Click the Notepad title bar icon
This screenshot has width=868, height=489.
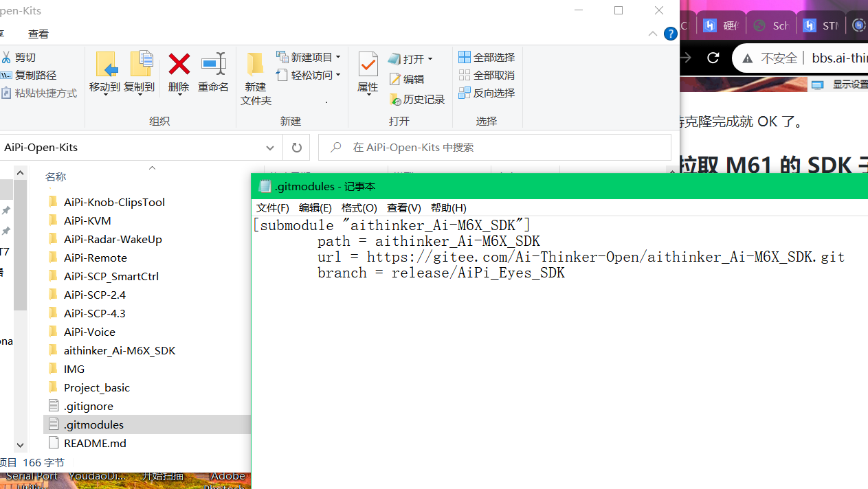click(265, 186)
